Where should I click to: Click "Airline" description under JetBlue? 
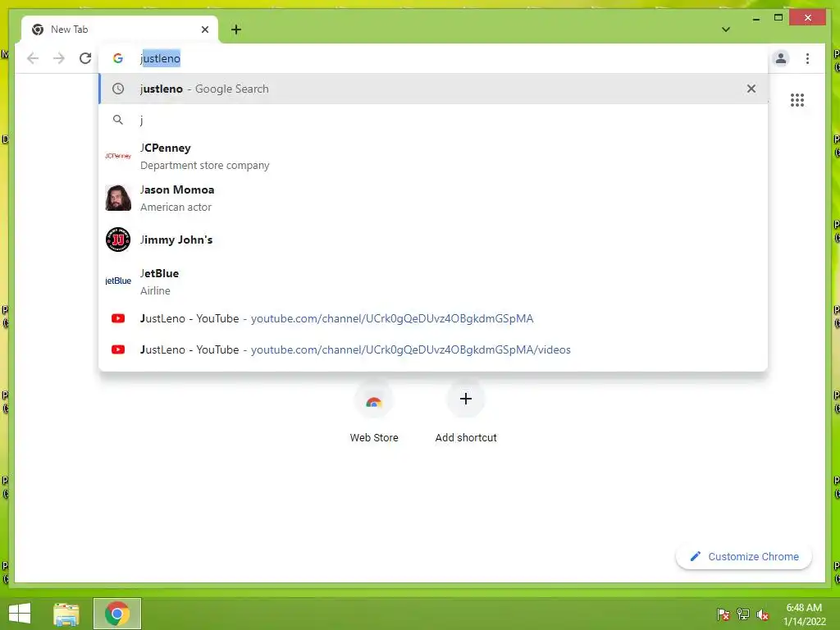click(x=155, y=291)
